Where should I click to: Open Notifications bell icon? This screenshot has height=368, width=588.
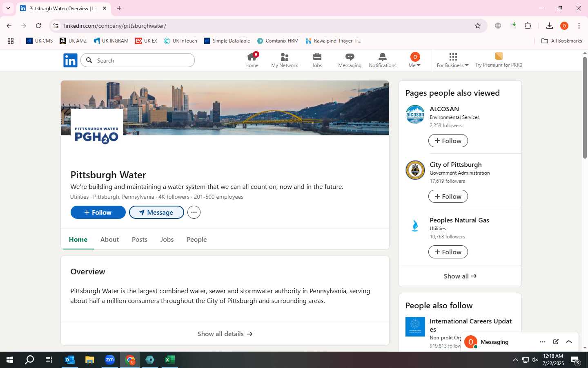pos(383,60)
